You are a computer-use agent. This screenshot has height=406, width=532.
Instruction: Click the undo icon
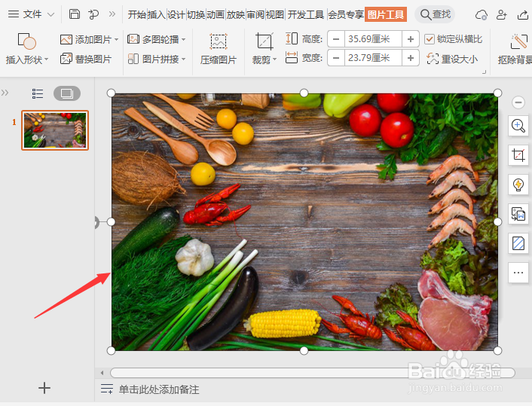pyautogui.click(x=93, y=14)
